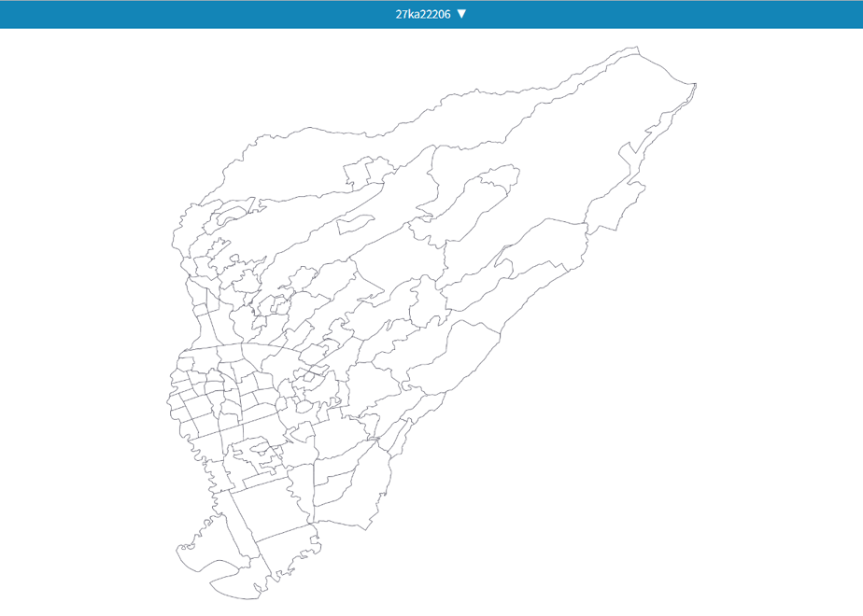Select the crescent-shaped polygon on southwest coast
This screenshot has height=616, width=863.
coord(212,561)
